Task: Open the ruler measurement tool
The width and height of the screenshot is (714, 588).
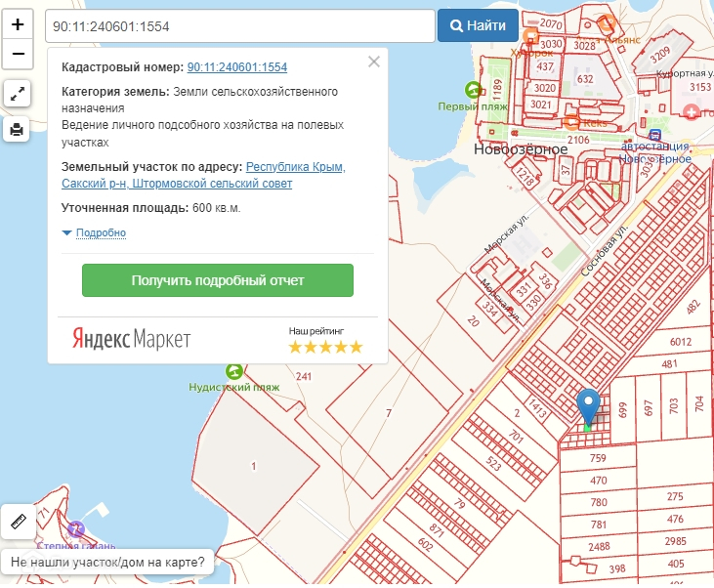Action: [x=19, y=522]
